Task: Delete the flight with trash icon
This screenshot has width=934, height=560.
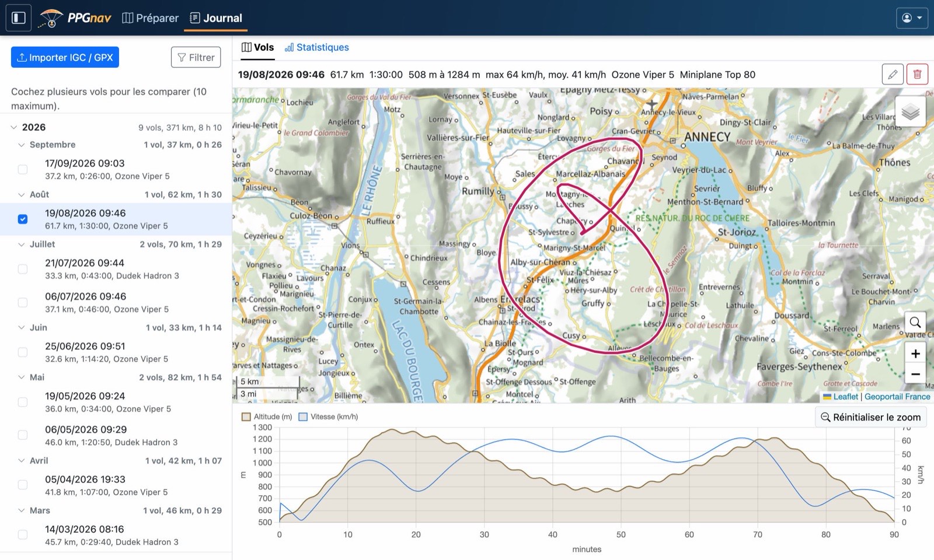Action: click(917, 74)
